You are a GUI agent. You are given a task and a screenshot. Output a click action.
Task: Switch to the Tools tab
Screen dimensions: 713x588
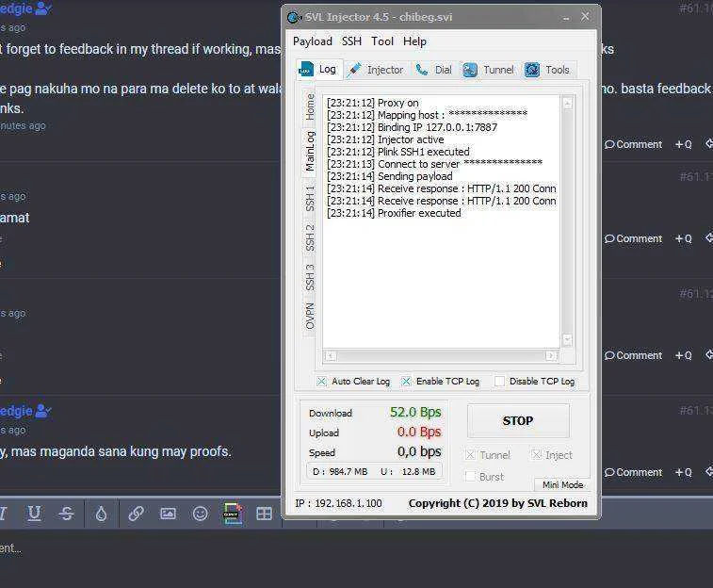point(547,70)
